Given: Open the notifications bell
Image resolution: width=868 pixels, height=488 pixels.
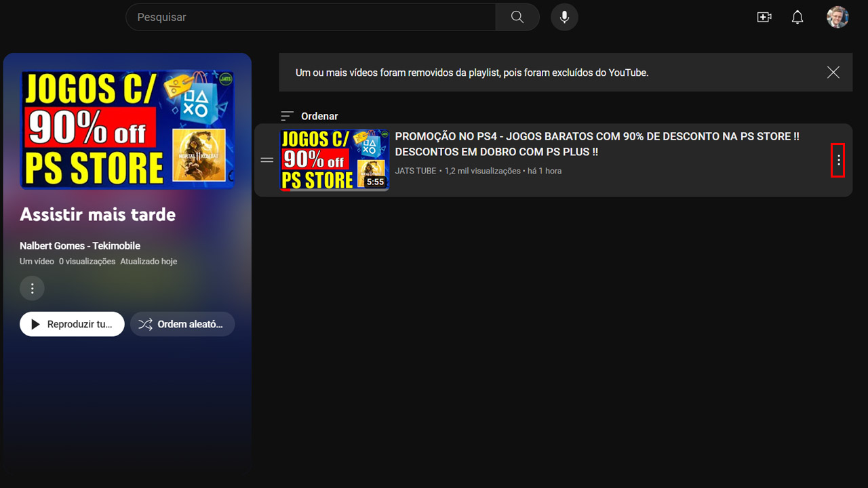Looking at the screenshot, I should click(797, 17).
